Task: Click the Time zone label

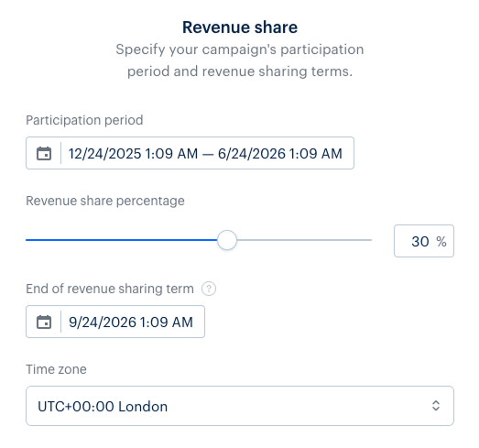Action: (56, 369)
